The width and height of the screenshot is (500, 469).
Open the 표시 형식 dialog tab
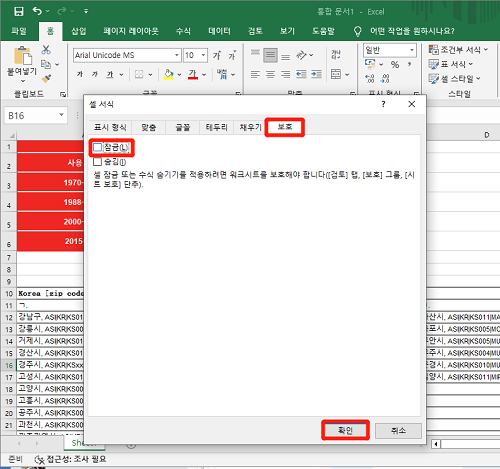tap(110, 127)
